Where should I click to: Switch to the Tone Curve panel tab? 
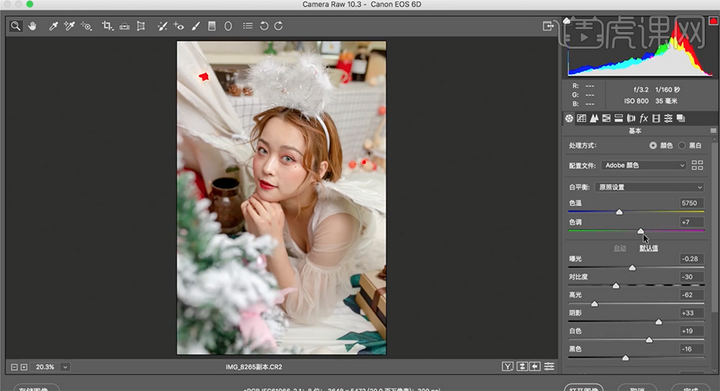click(582, 118)
